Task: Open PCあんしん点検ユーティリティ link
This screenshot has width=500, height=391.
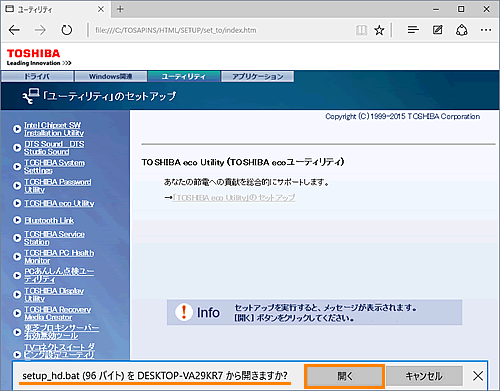Action: pos(59,275)
